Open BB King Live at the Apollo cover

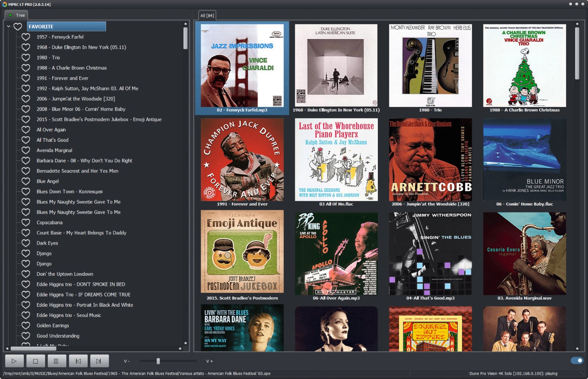[x=337, y=254]
